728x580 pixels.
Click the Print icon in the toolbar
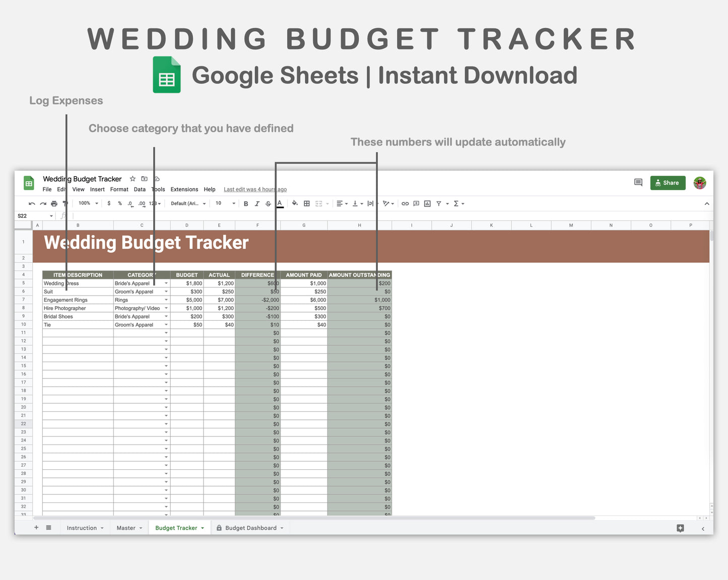pyautogui.click(x=54, y=203)
